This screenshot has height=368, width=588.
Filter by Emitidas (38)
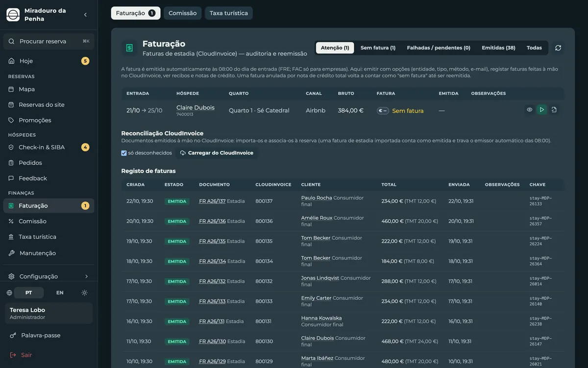point(498,48)
